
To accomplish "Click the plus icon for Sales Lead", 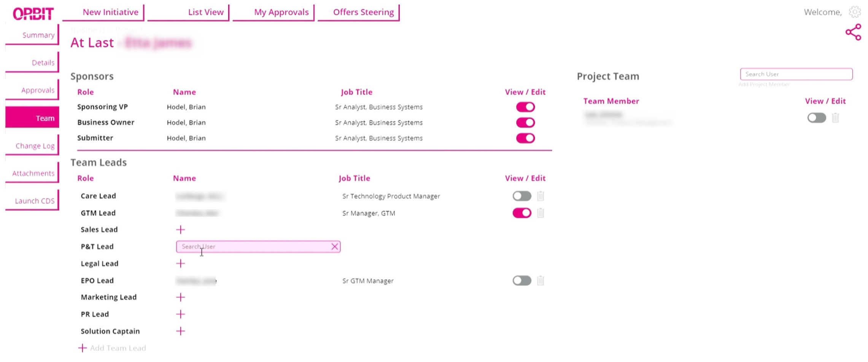I will pyautogui.click(x=181, y=230).
